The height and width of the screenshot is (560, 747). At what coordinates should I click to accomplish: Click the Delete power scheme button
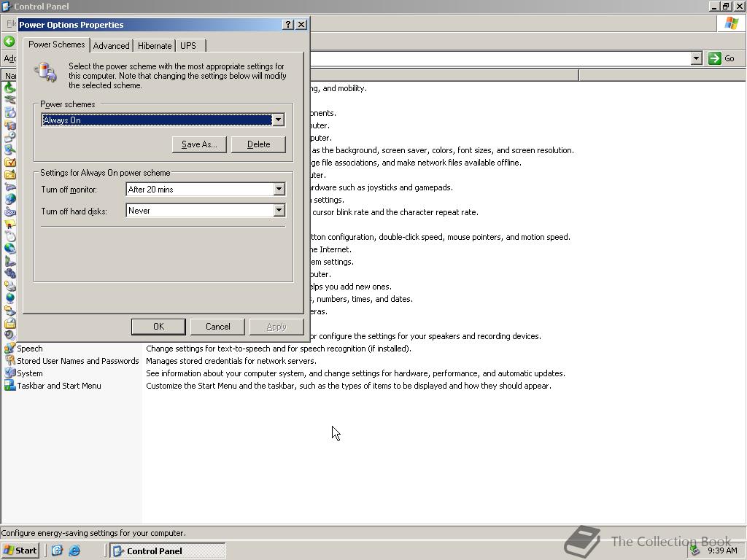tap(259, 144)
